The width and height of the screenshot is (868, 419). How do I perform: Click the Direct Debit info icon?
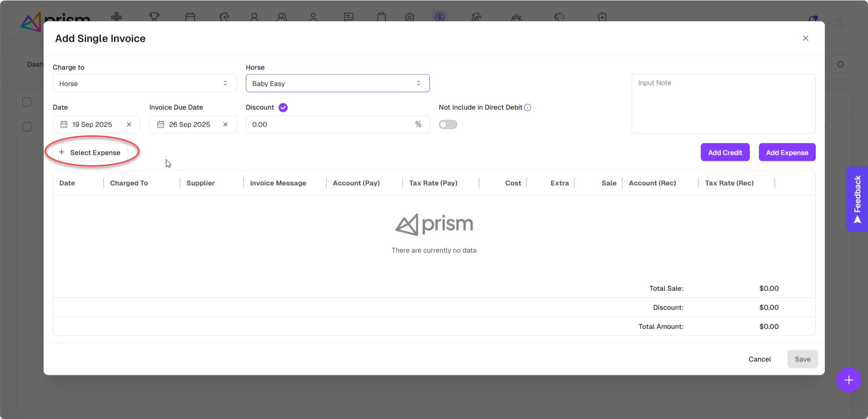pos(528,108)
